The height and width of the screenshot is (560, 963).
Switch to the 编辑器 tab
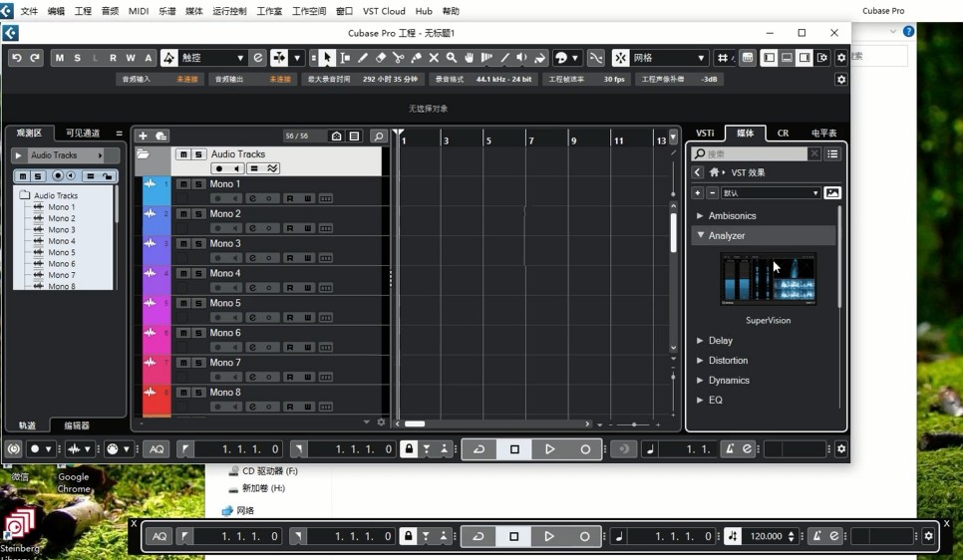(x=77, y=425)
